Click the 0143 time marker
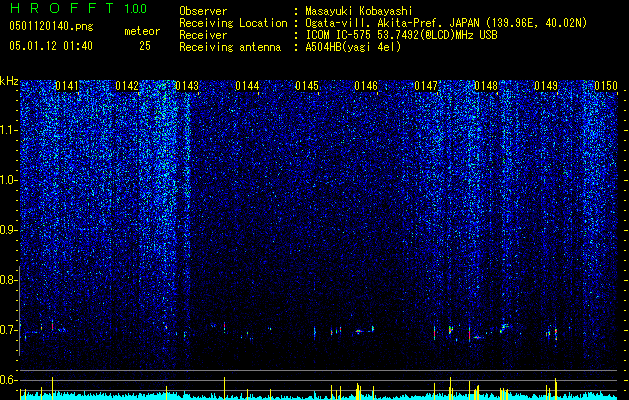The width and height of the screenshot is (629, 400). pos(187,86)
